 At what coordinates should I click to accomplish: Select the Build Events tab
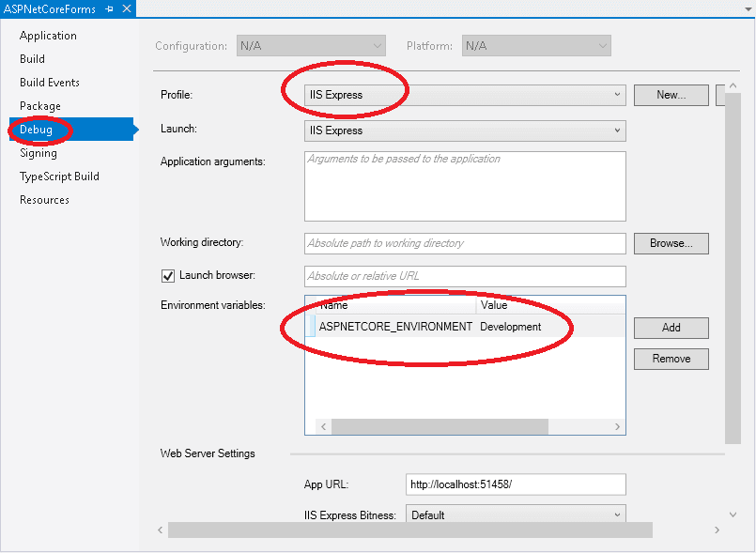coord(50,83)
